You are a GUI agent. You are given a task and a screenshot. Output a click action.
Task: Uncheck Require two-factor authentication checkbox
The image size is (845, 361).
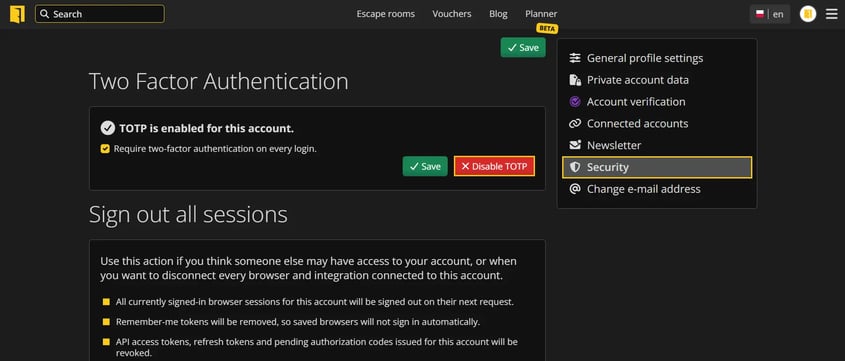[x=105, y=149]
